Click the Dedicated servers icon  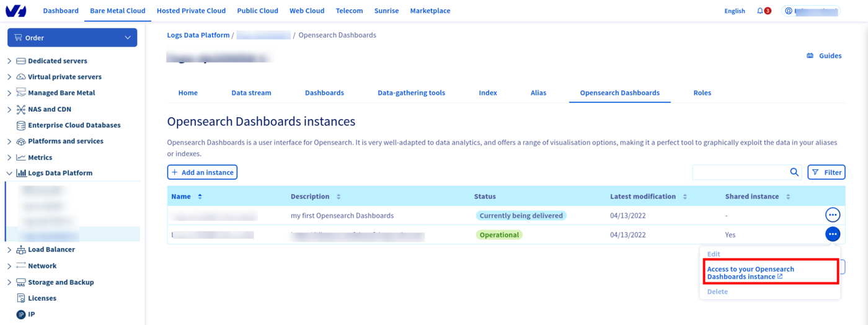(x=21, y=61)
